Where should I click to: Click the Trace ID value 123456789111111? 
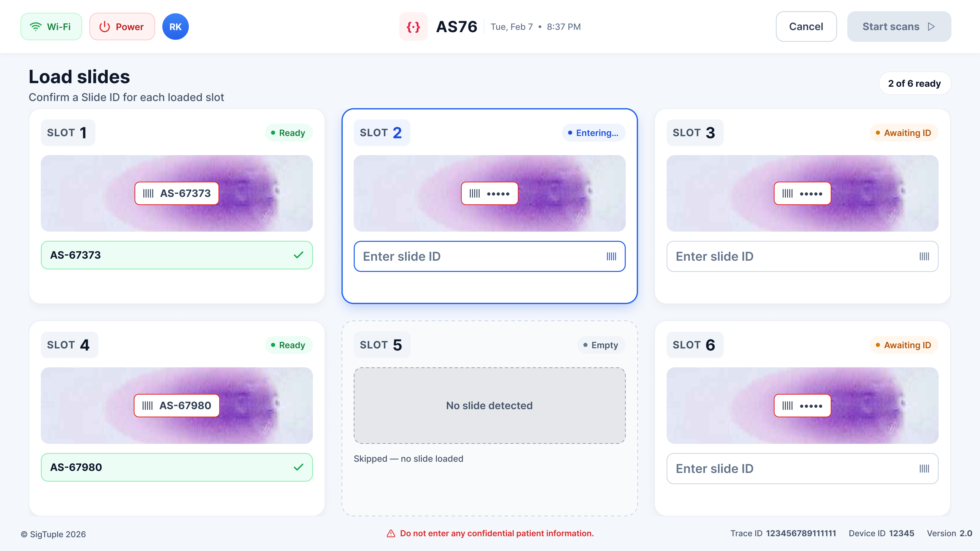(x=801, y=533)
